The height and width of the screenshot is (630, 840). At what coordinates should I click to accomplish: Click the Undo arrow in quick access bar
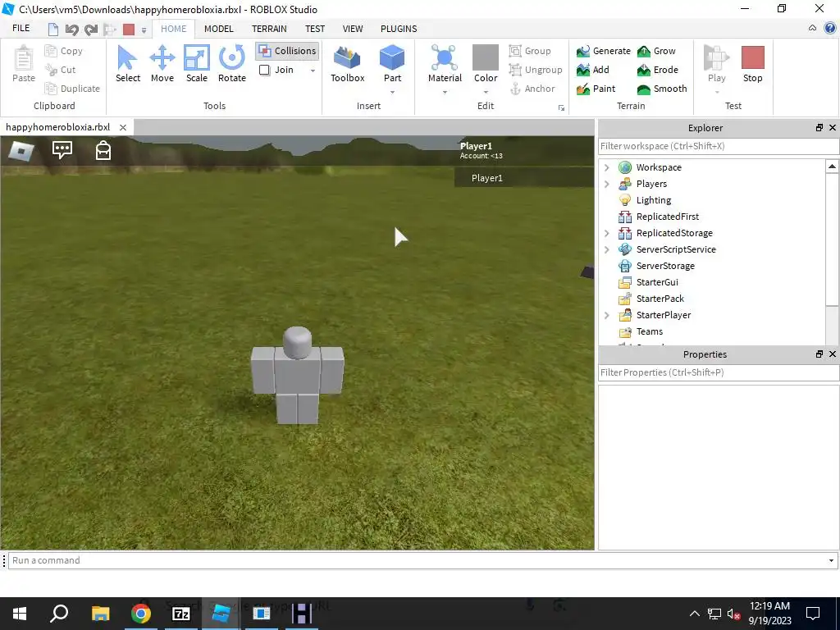click(72, 30)
